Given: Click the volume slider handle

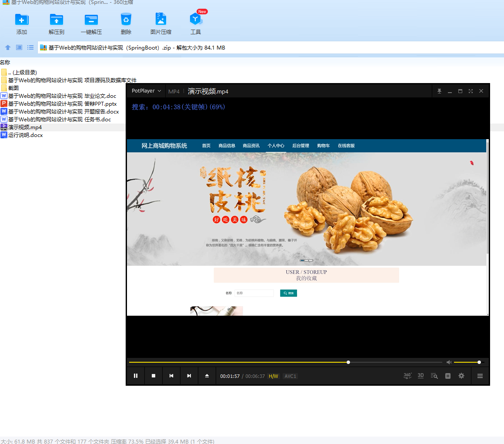Looking at the screenshot, I should pyautogui.click(x=479, y=362).
